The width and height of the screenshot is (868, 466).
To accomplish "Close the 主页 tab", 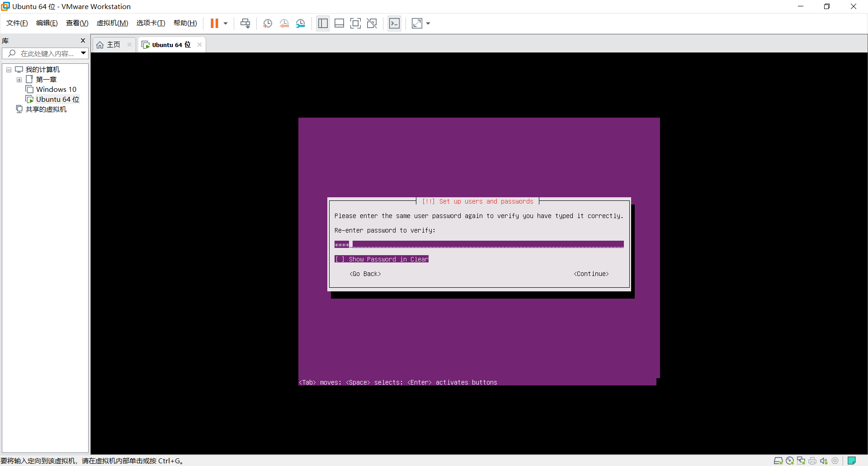I will [130, 45].
